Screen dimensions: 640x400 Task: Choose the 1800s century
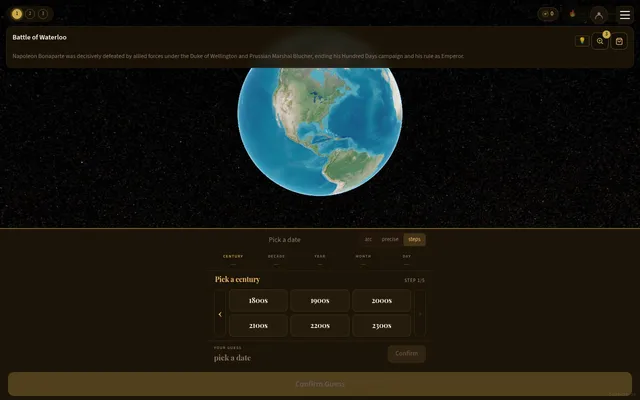258,300
